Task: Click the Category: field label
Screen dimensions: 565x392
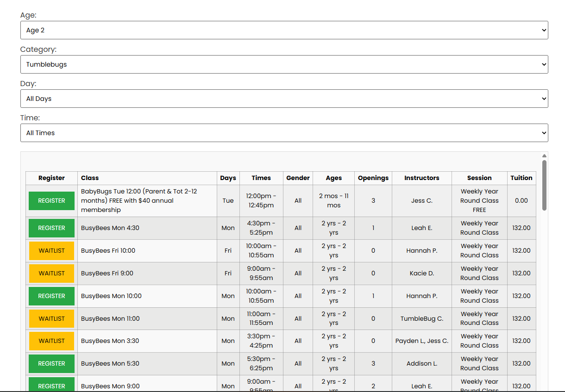Action: tap(38, 49)
